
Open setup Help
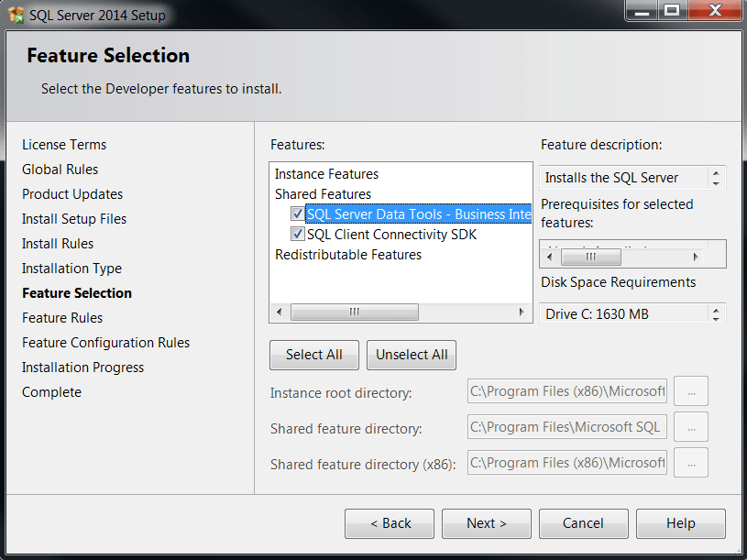pyautogui.click(x=681, y=523)
